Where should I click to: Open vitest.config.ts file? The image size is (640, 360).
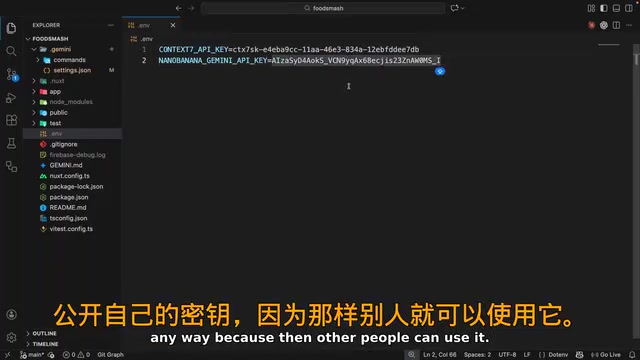click(x=72, y=229)
